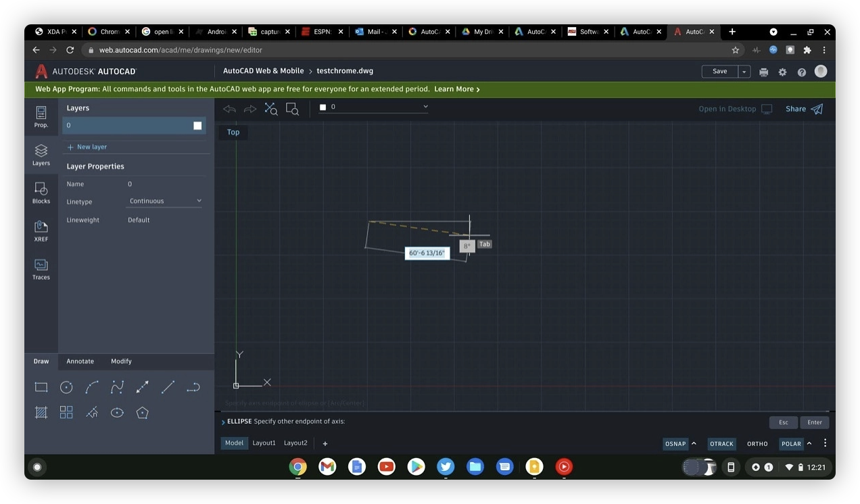Select the Rectangle drawing tool
The height and width of the screenshot is (504, 860).
[x=41, y=386]
